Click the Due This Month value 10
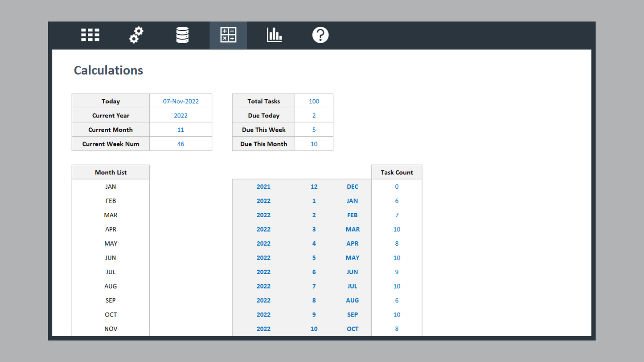 pos(314,144)
